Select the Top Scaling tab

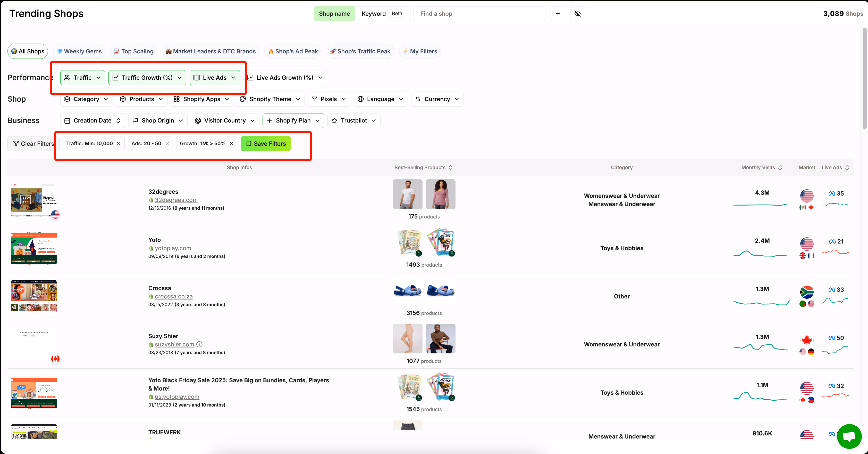[133, 51]
